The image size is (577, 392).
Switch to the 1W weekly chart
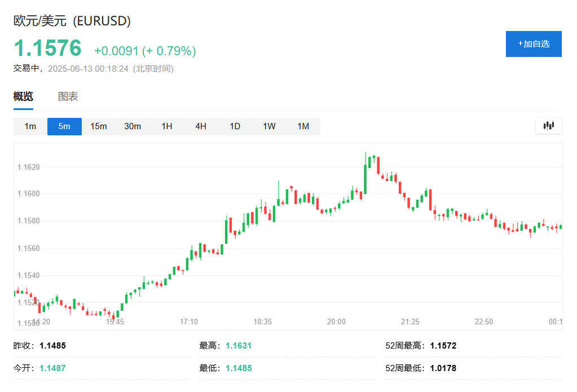coord(269,126)
